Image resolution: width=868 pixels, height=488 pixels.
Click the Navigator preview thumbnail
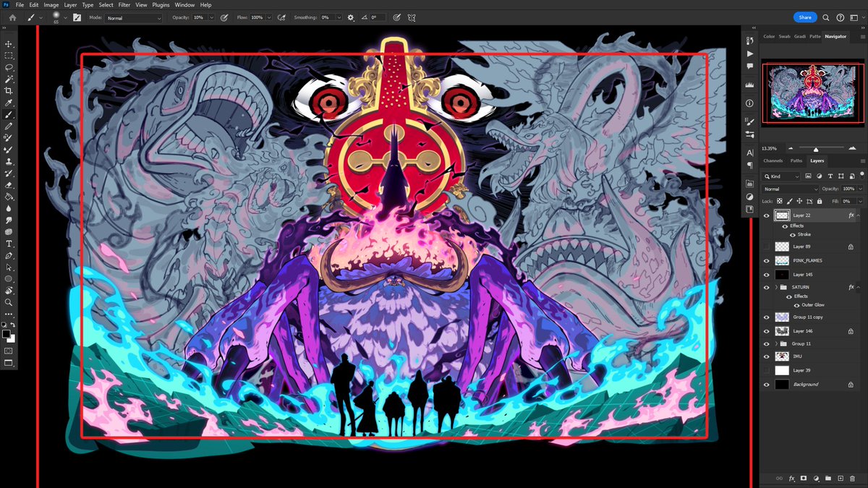[814, 94]
